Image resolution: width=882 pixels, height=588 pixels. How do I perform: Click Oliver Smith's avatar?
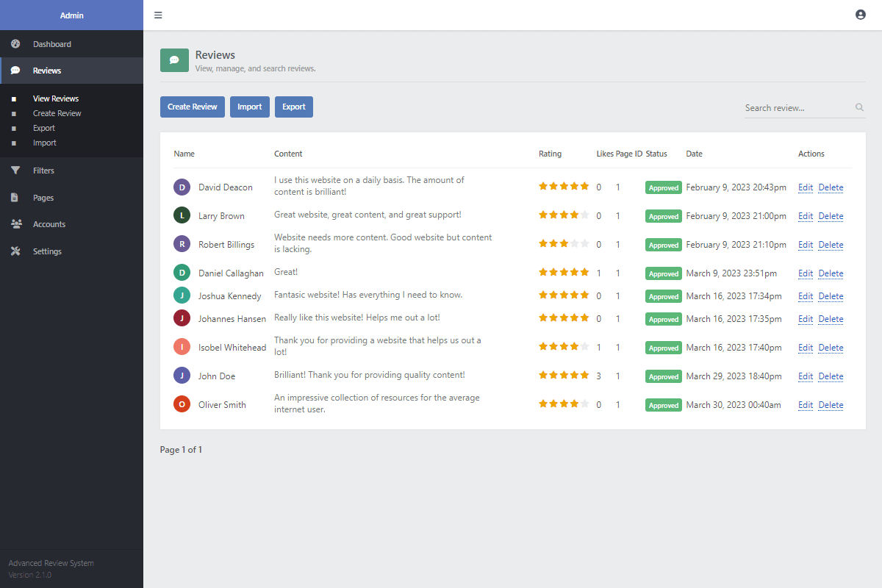click(x=182, y=404)
